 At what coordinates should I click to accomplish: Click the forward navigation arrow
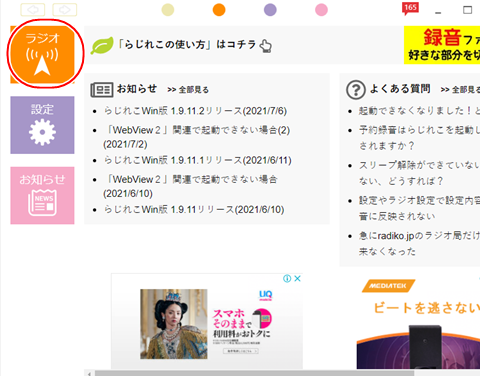(65, 10)
